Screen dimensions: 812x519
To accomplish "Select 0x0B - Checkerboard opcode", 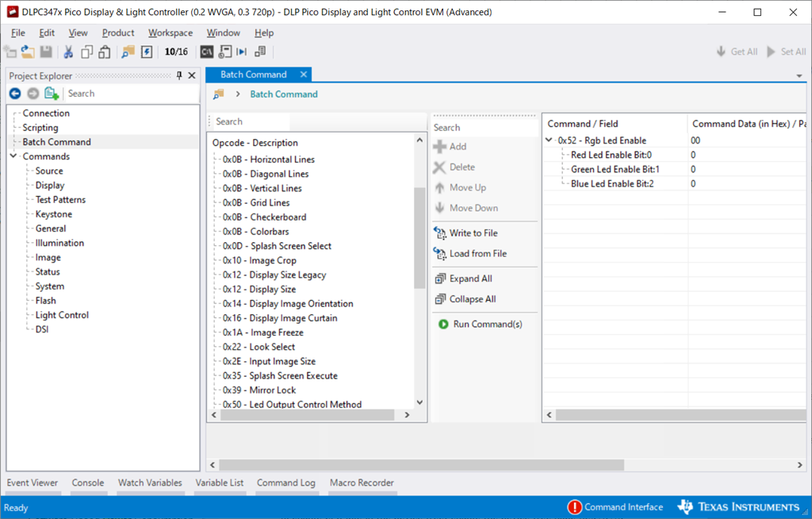I will coord(265,217).
